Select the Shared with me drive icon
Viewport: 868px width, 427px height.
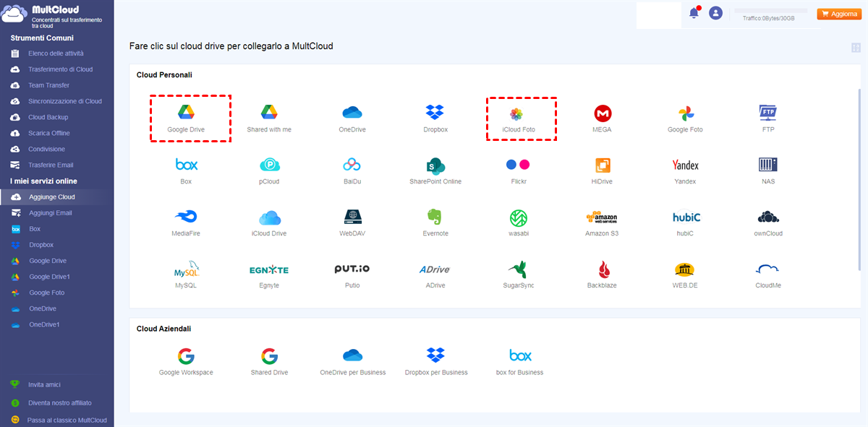click(269, 119)
